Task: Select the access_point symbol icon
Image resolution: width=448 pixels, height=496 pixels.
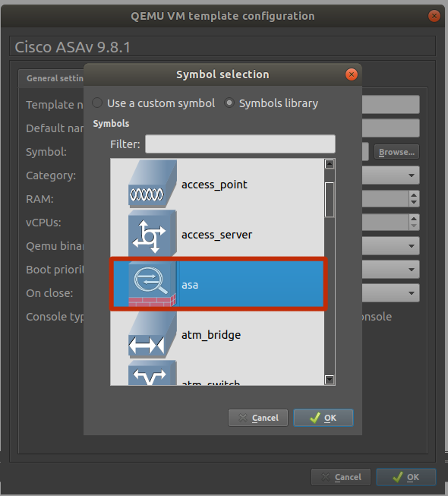Action: pos(153,184)
